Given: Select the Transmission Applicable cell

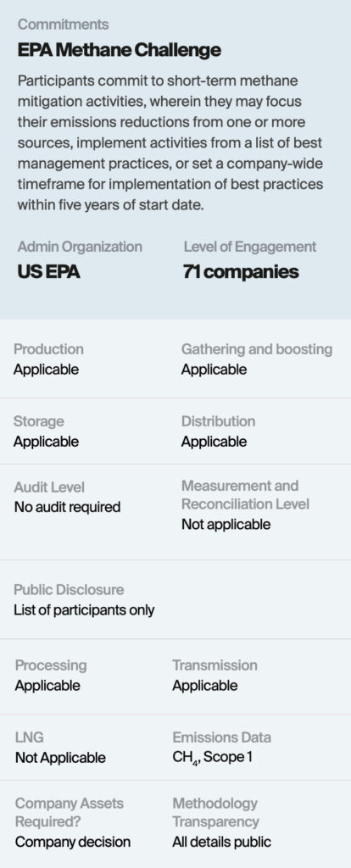Looking at the screenshot, I should (214, 676).
